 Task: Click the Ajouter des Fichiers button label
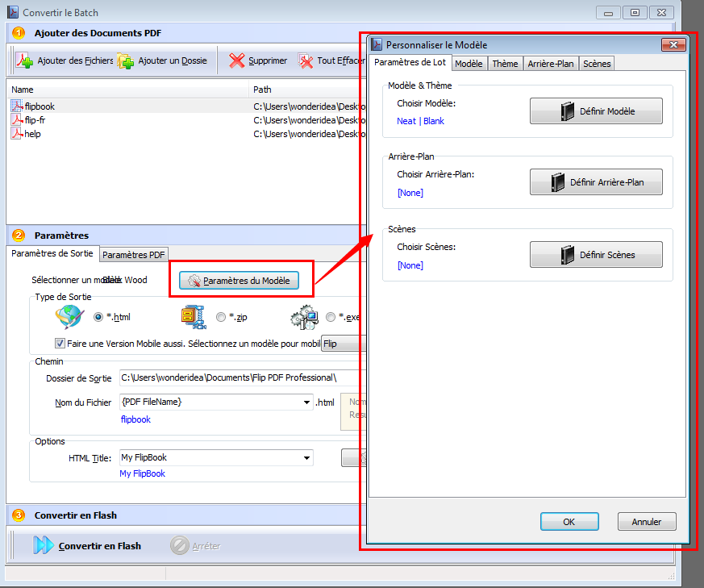76,60
